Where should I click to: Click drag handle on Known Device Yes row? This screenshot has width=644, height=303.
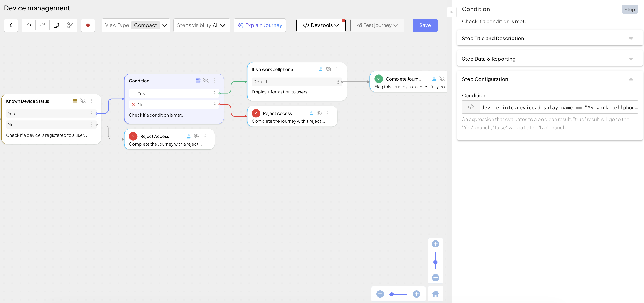(92, 114)
